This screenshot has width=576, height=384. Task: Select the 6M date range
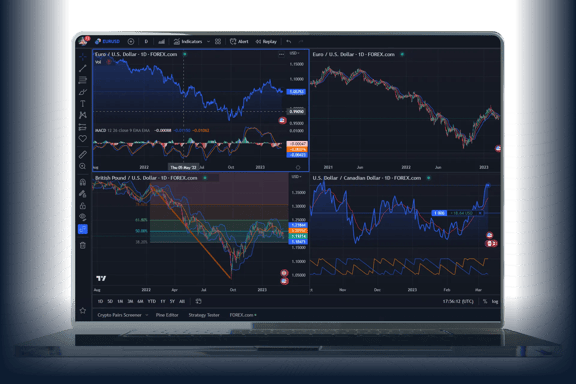[140, 301]
